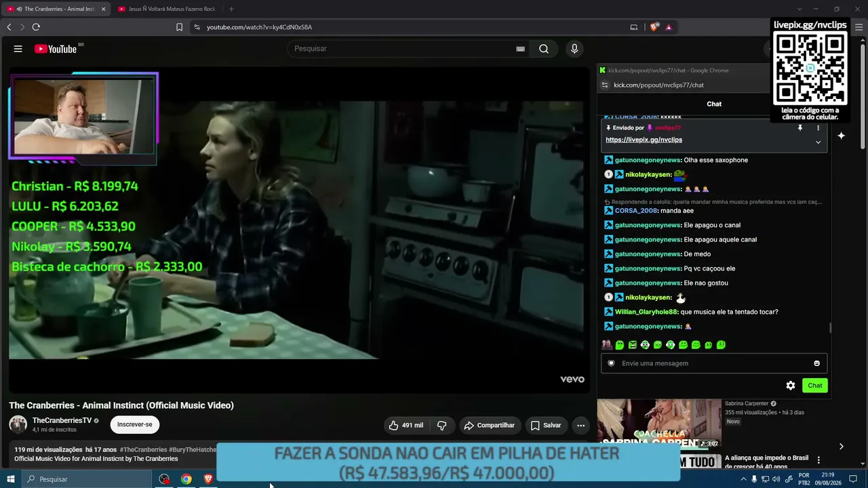Click the A aliança que impede video title

(x=766, y=462)
